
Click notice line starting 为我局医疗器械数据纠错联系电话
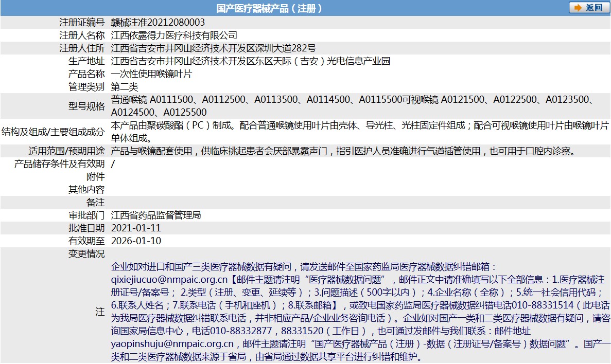coord(360,318)
